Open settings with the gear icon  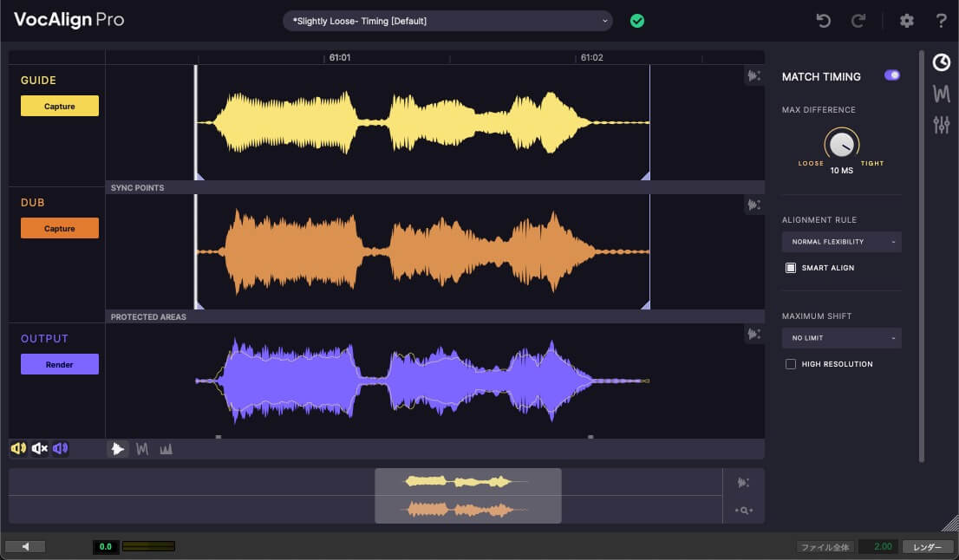907,21
